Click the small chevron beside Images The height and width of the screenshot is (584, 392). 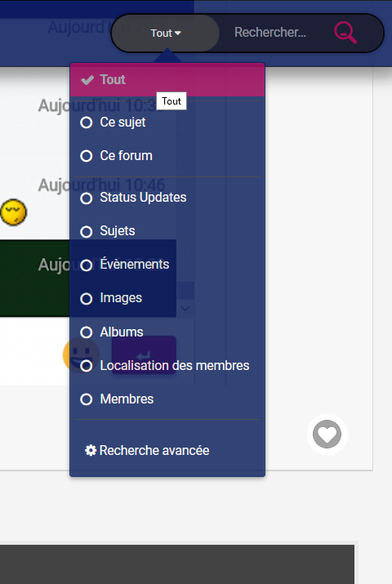click(185, 309)
